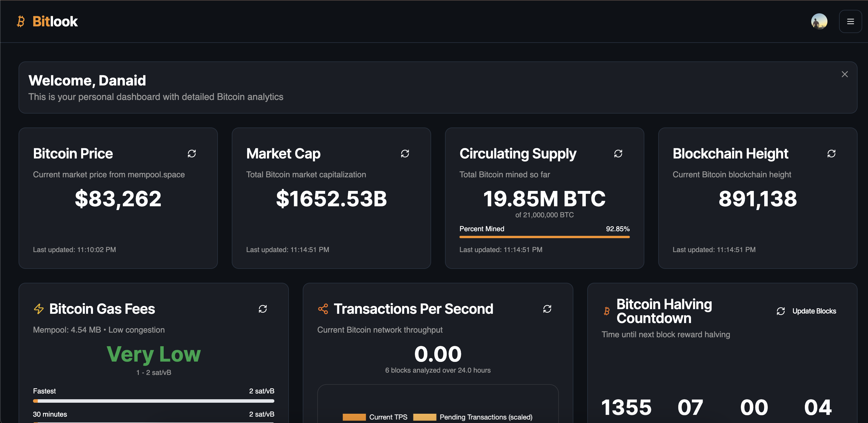Open the hamburger menu

(850, 21)
